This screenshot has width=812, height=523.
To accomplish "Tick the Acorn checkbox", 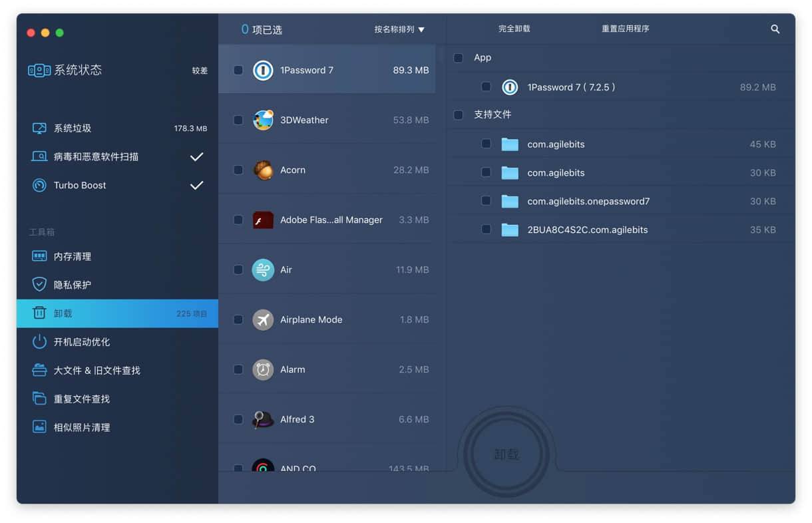I will coord(238,170).
